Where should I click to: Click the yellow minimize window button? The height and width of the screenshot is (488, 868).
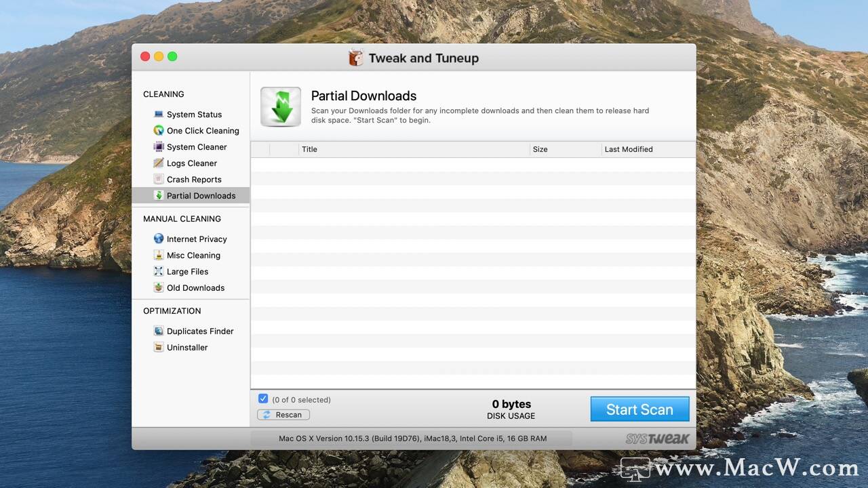click(x=159, y=56)
